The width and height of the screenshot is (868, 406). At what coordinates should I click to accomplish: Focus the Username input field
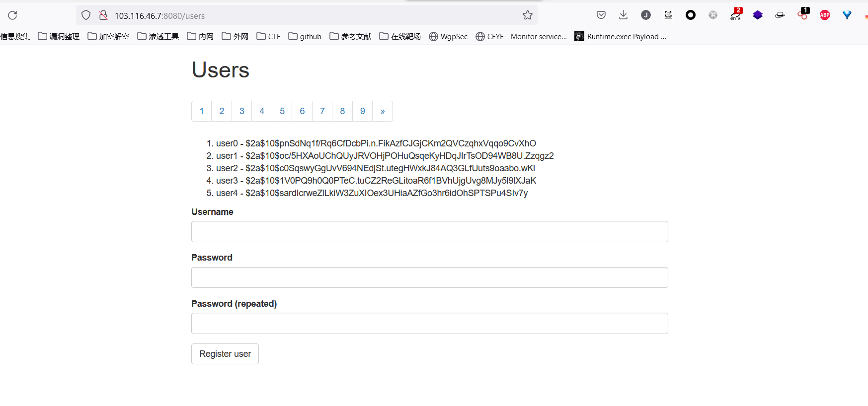click(429, 232)
